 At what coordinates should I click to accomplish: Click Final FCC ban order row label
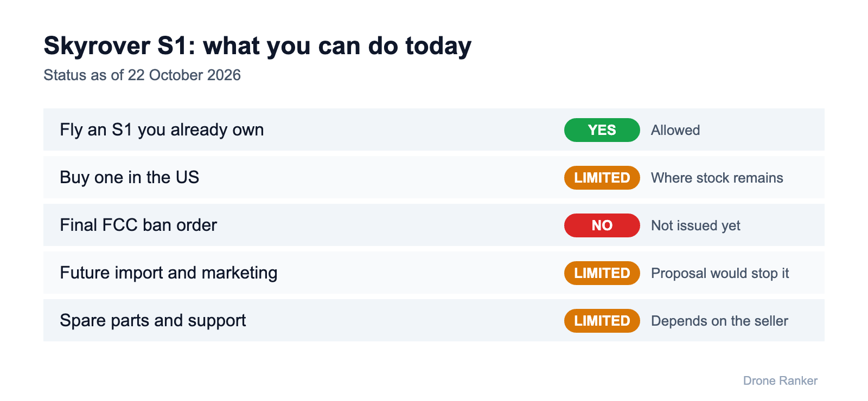click(138, 225)
